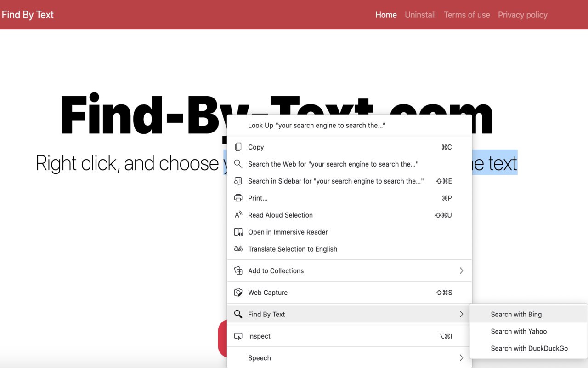Choose Look Up "your search engine to search the…"

(x=350, y=125)
